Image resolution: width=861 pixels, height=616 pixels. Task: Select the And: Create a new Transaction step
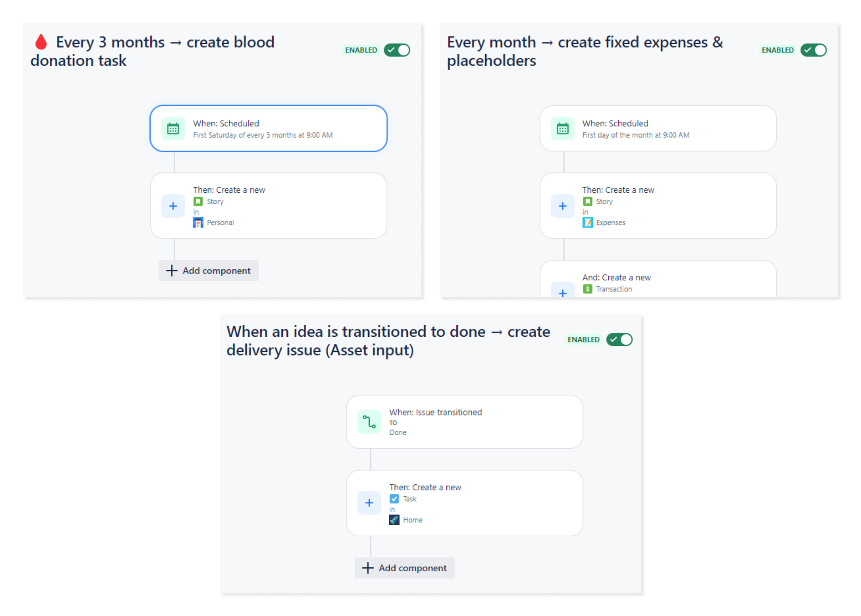click(x=658, y=279)
